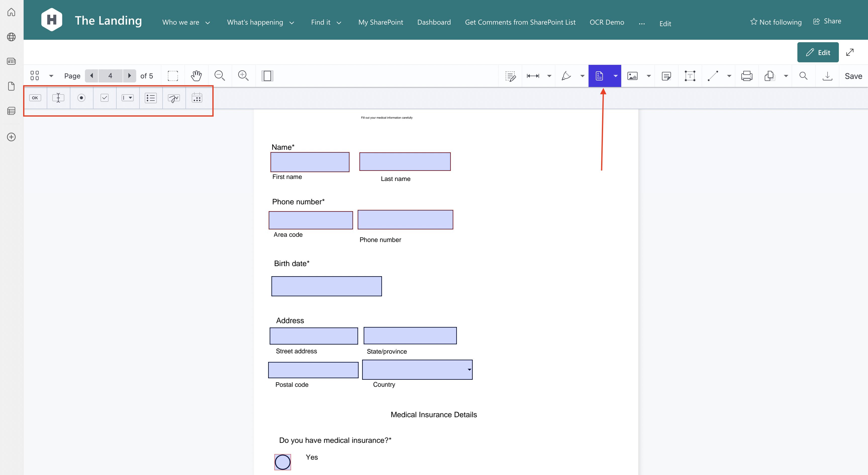Expand the highlighter tool dropdown

coord(583,75)
